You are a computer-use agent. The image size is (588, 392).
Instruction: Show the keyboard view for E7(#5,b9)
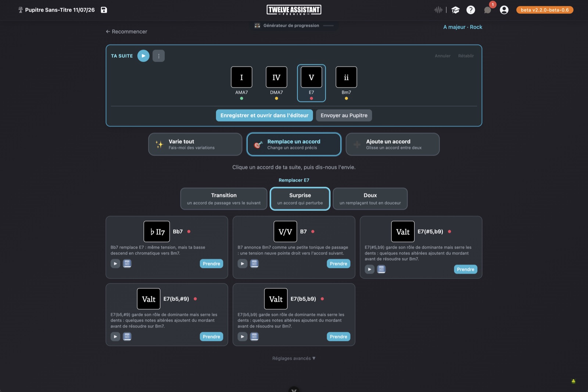pos(381,269)
